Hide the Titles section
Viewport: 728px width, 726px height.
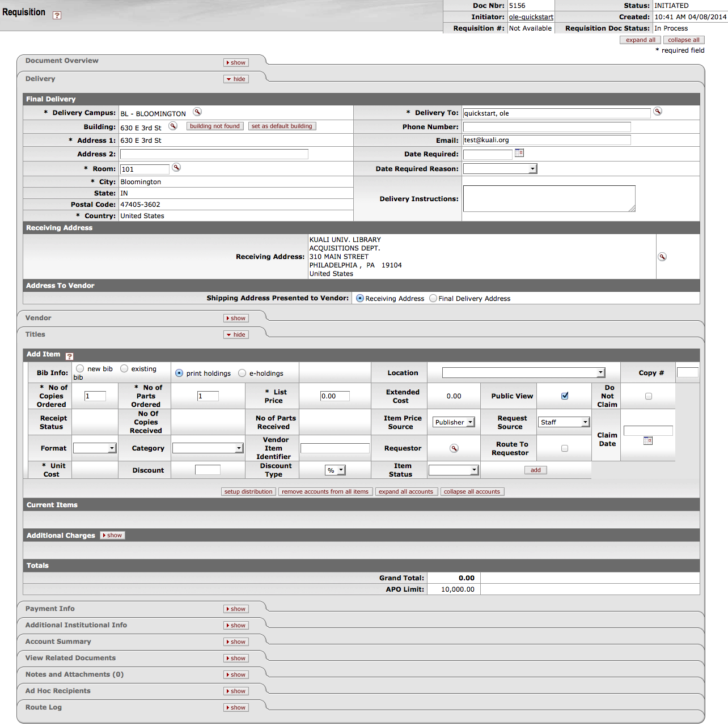[x=236, y=335]
